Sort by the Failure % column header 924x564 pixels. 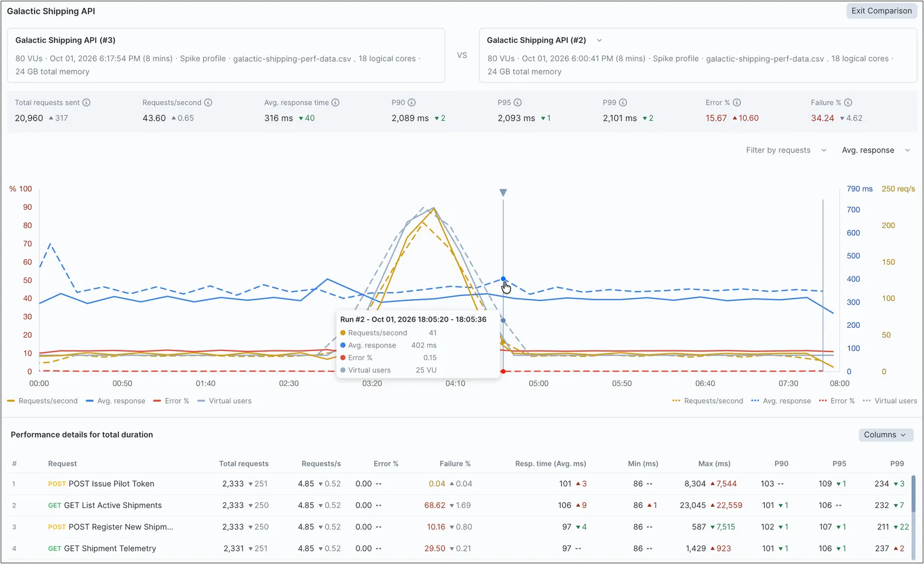[x=455, y=464]
